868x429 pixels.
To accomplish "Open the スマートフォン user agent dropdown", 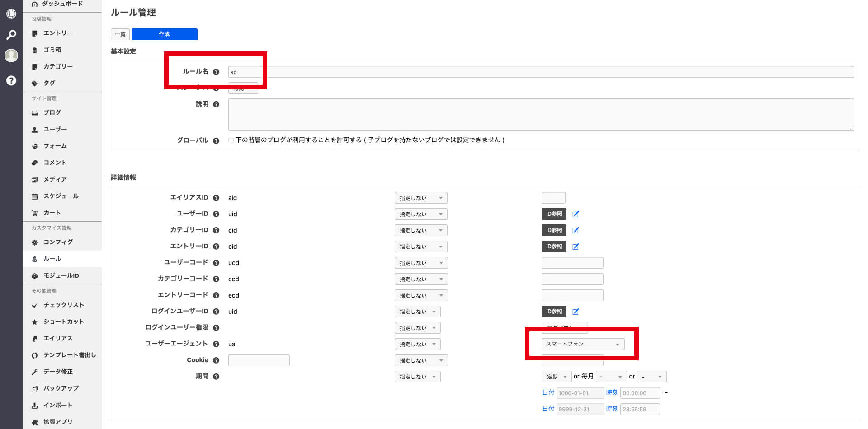I will pyautogui.click(x=583, y=344).
